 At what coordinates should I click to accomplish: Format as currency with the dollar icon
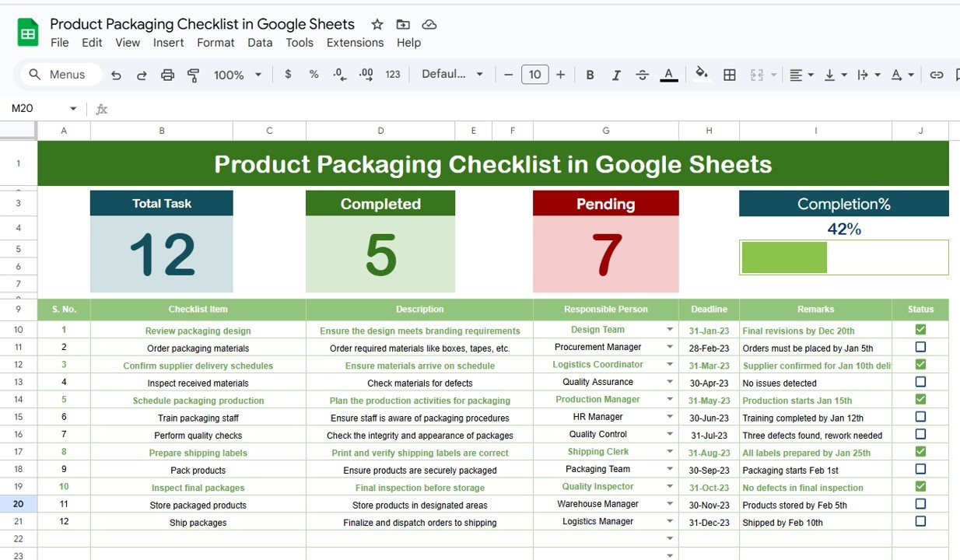(x=289, y=74)
